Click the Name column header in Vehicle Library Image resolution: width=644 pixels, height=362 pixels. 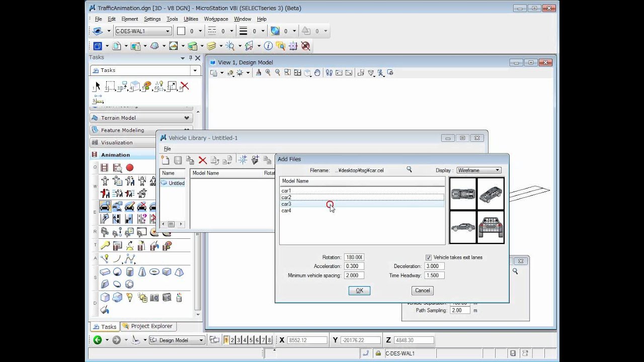[x=173, y=173]
